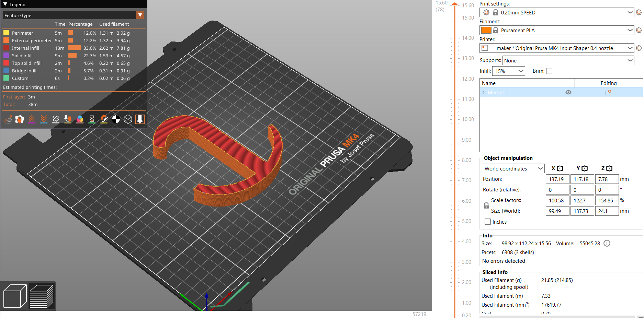
Task: Toggle tool changes visibility icon
Action: [68, 119]
